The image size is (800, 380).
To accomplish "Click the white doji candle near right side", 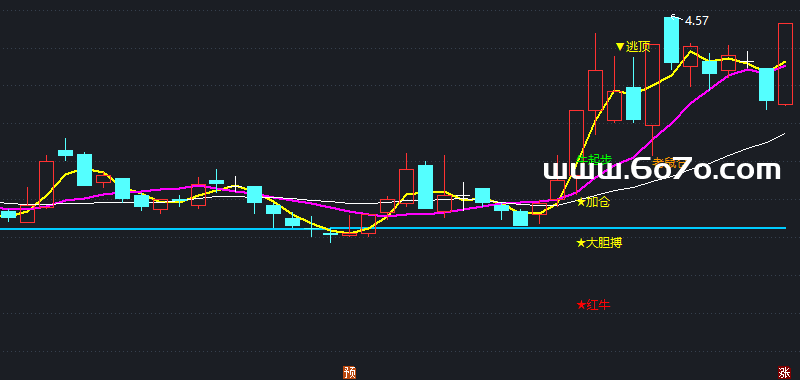I will pos(747,61).
